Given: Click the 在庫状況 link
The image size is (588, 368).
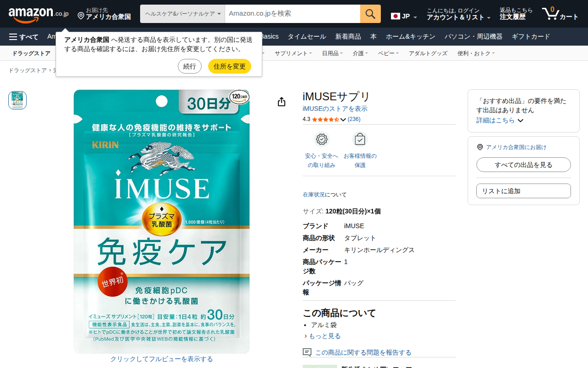Looking at the screenshot, I should pos(314,195).
